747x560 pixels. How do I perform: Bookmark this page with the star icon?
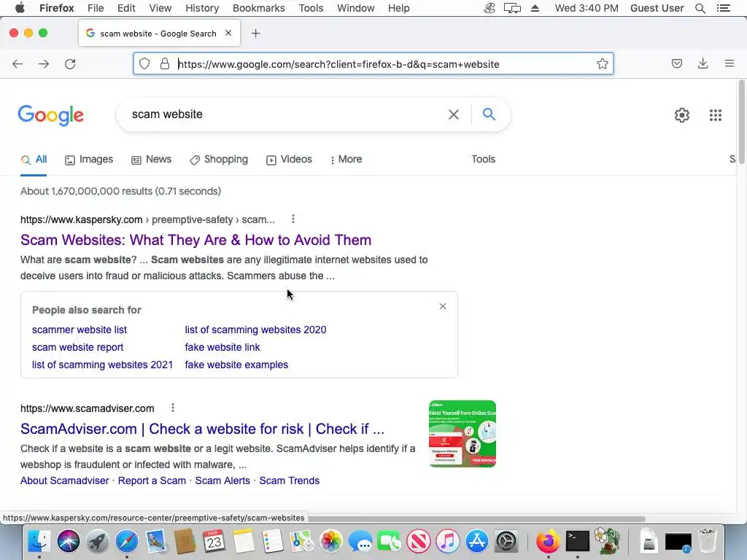tap(602, 64)
